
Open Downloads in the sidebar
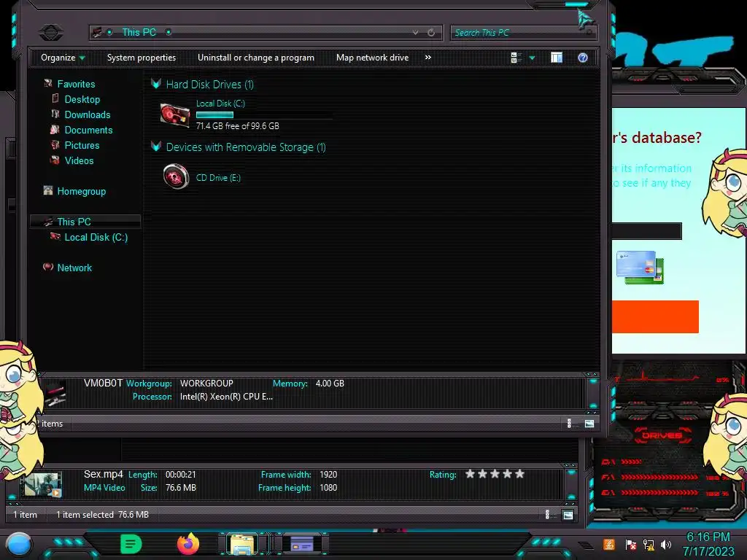[x=88, y=114]
